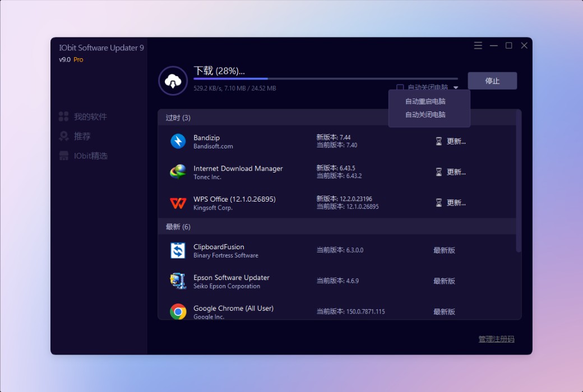This screenshot has width=583, height=392.
Task: Click the Seiko Epson Corporation text
Action: point(227,286)
